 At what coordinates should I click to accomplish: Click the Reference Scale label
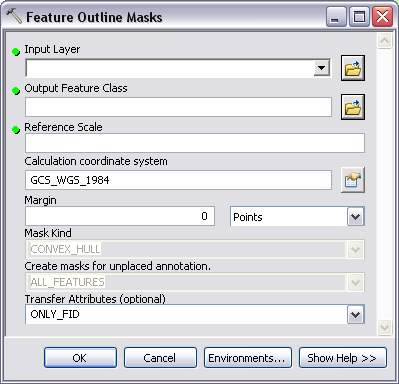[x=63, y=127]
